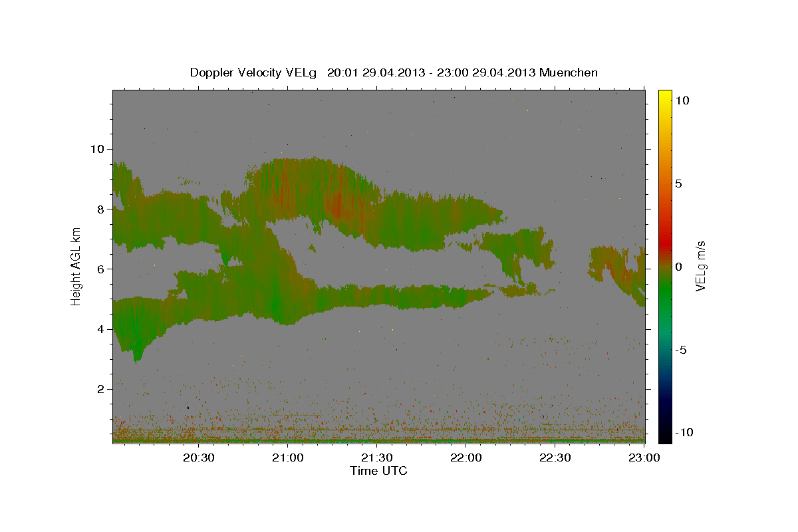Click the height axis tick label 4
The image size is (798, 532).
(x=101, y=329)
